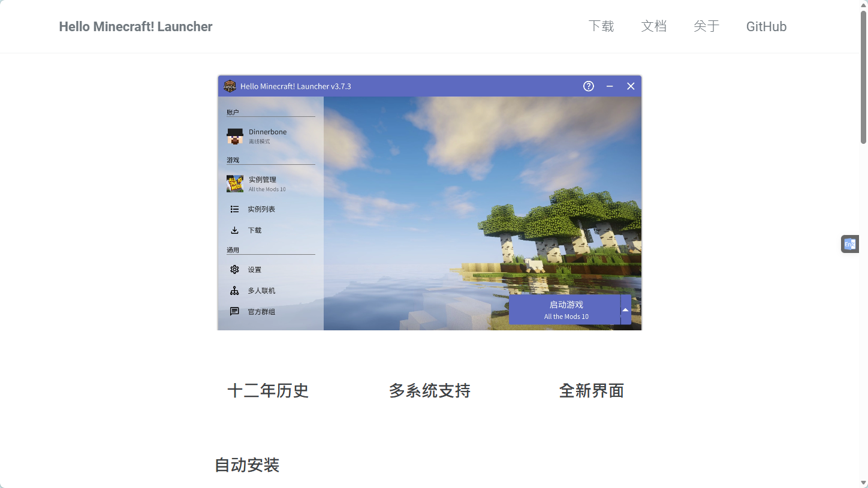Click the 游戏 section header
The image size is (868, 488).
233,160
